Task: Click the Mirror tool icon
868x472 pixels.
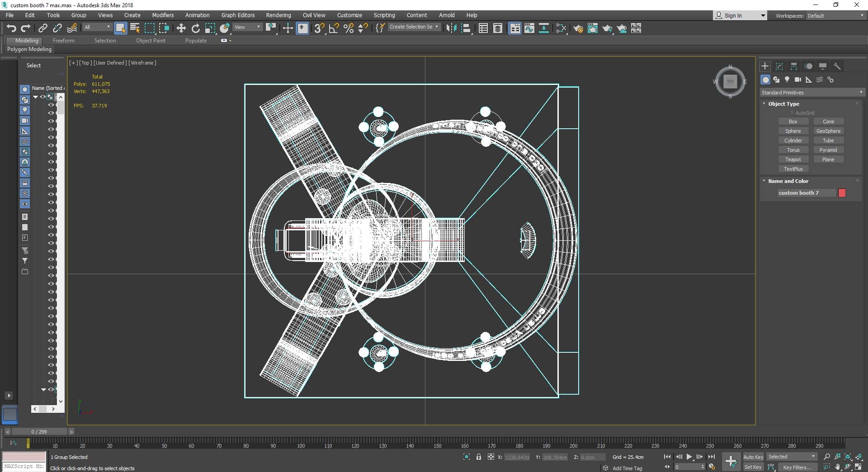Action: (x=451, y=28)
